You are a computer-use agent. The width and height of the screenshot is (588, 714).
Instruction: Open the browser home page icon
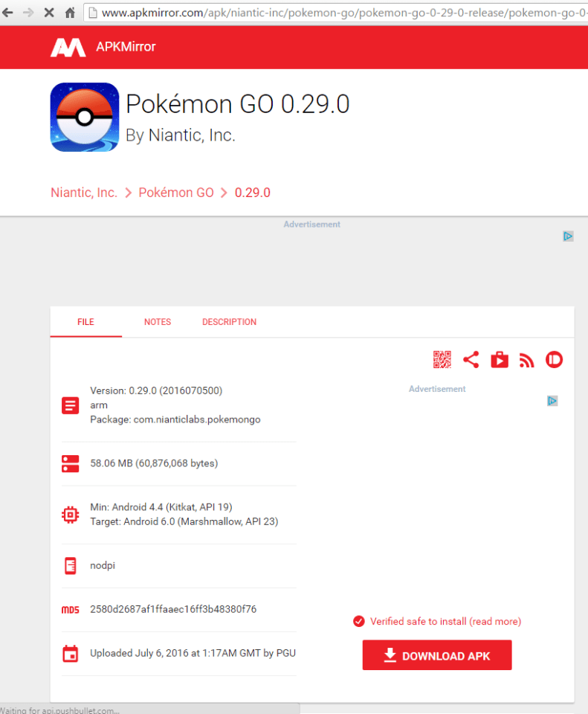pos(70,13)
